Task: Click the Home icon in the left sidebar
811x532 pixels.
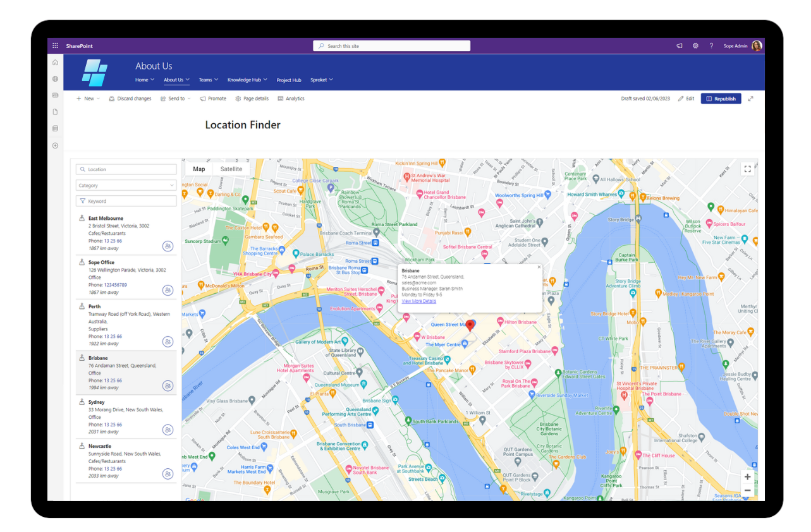Action: click(x=55, y=62)
